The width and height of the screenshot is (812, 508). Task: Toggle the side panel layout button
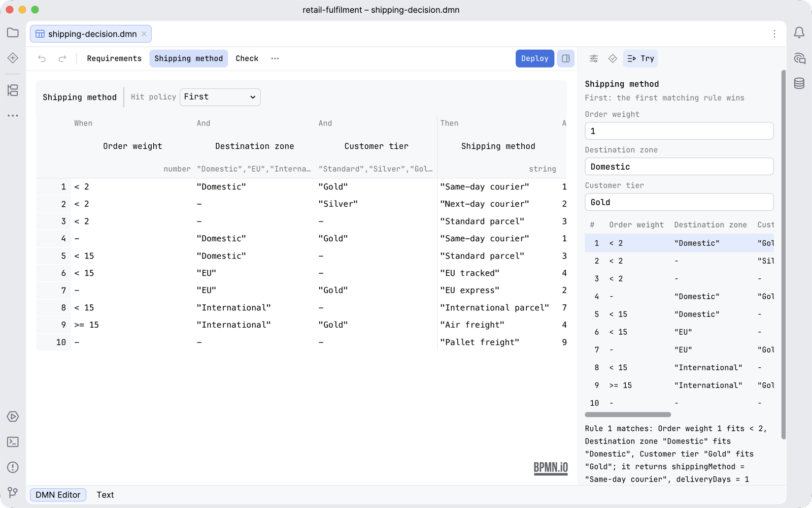[566, 58]
